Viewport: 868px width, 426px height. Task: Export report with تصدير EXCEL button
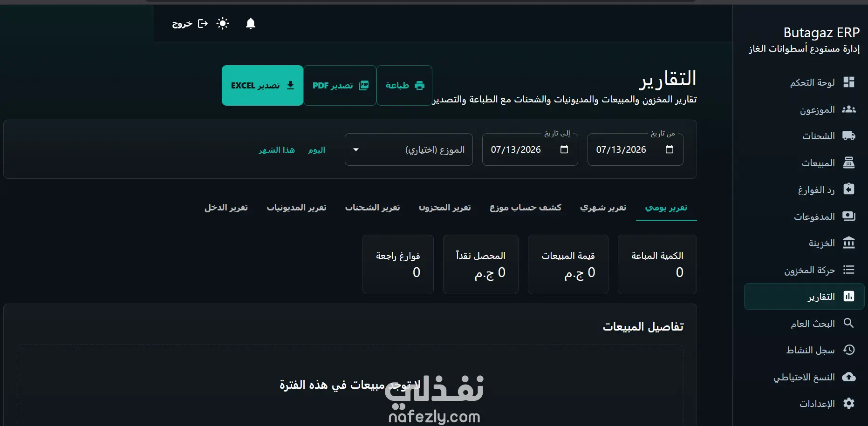point(262,85)
